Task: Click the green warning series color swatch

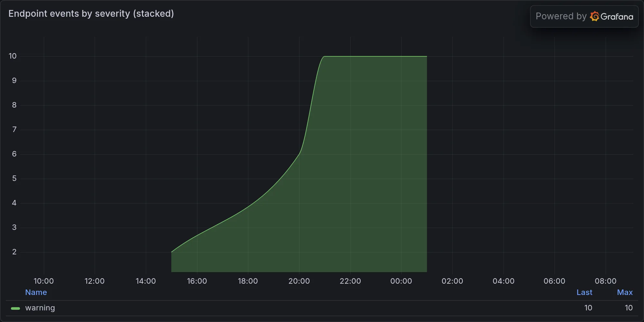Action: coord(15,308)
